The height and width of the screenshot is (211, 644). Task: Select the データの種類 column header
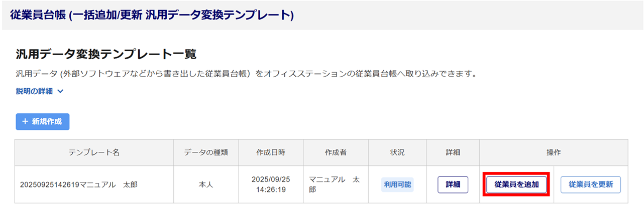[206, 152]
